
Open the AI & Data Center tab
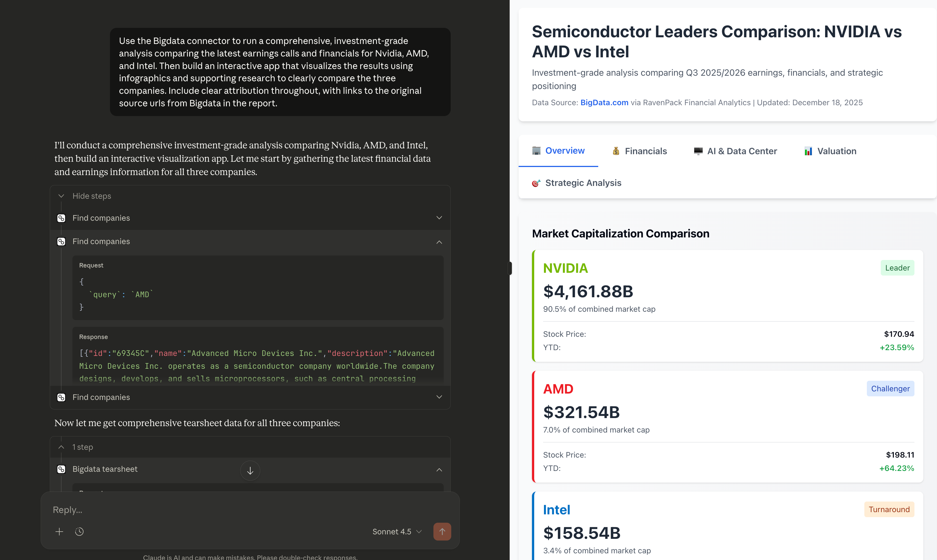click(x=735, y=151)
